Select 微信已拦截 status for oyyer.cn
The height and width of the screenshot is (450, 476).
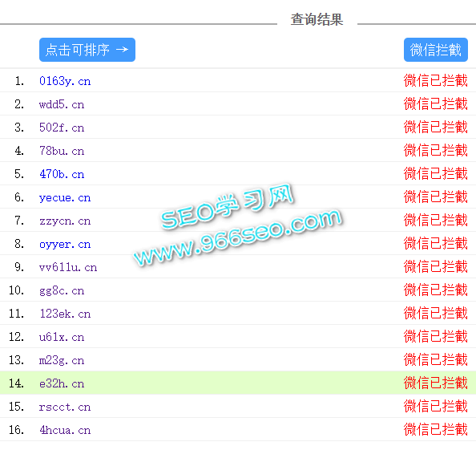click(x=435, y=244)
